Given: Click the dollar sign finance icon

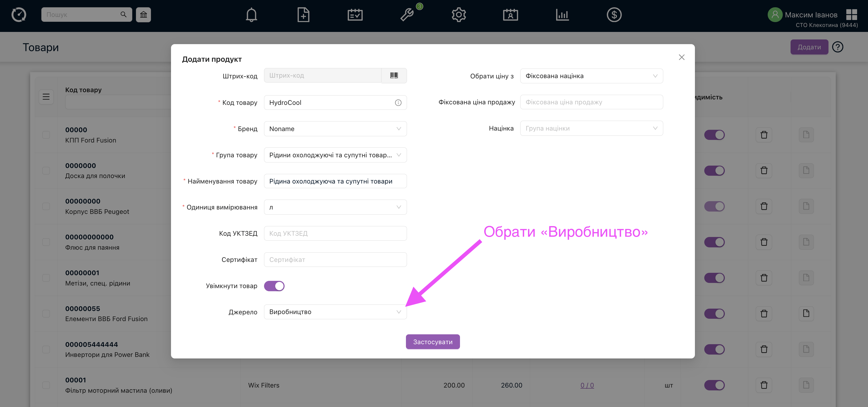Looking at the screenshot, I should (614, 15).
